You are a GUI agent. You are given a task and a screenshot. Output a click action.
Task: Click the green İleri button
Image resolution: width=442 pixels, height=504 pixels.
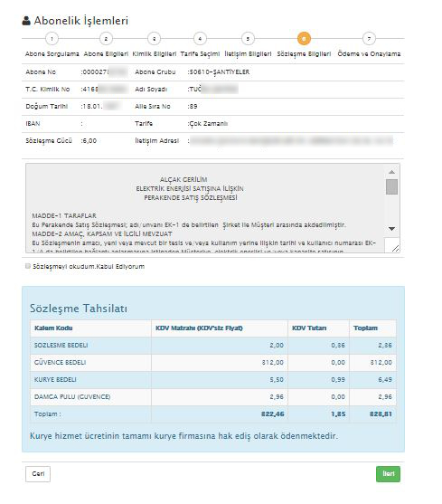[x=388, y=474]
